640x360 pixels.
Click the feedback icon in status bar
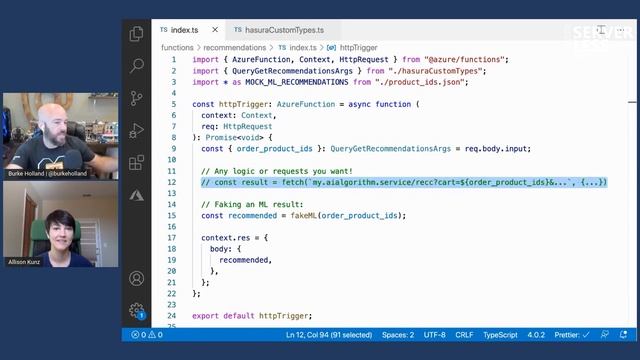click(x=604, y=335)
